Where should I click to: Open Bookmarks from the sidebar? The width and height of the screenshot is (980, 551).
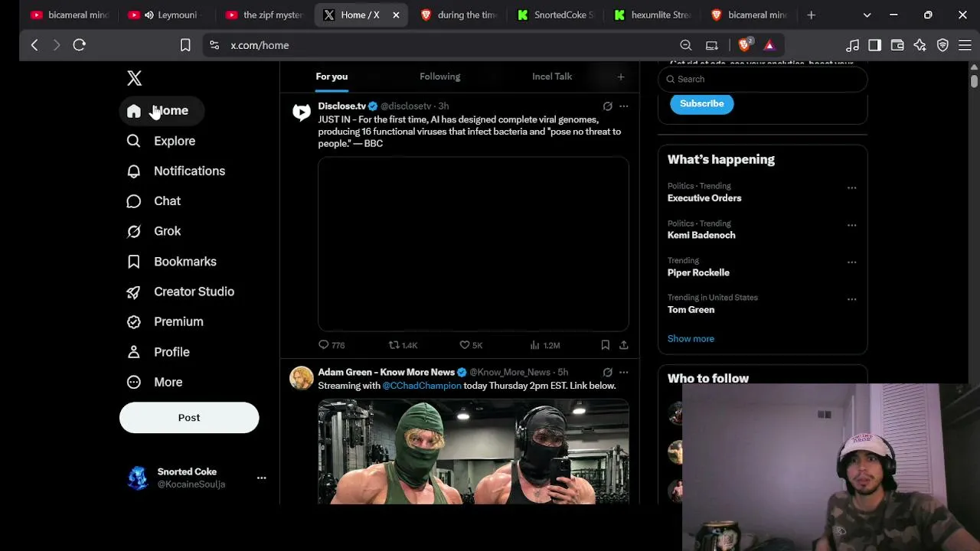tap(171, 262)
